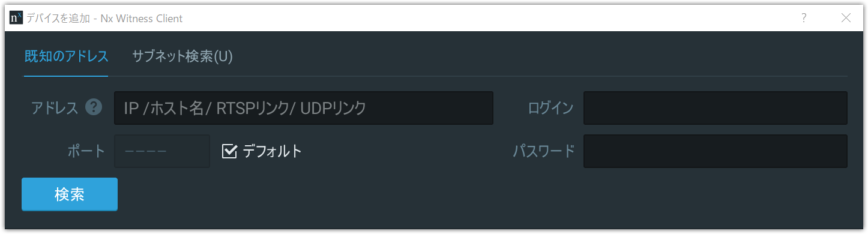The image size is (868, 234).
Task: Open the title bar "?" help button
Action: point(804,18)
